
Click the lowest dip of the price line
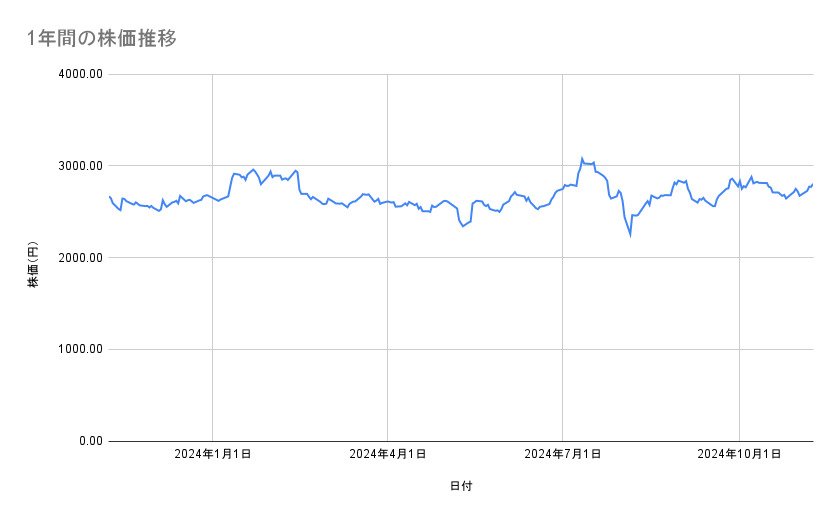click(630, 235)
